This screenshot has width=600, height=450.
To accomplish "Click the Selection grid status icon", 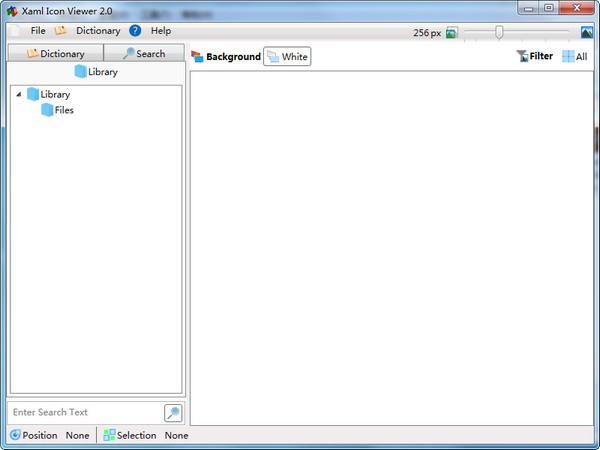I will tap(109, 435).
